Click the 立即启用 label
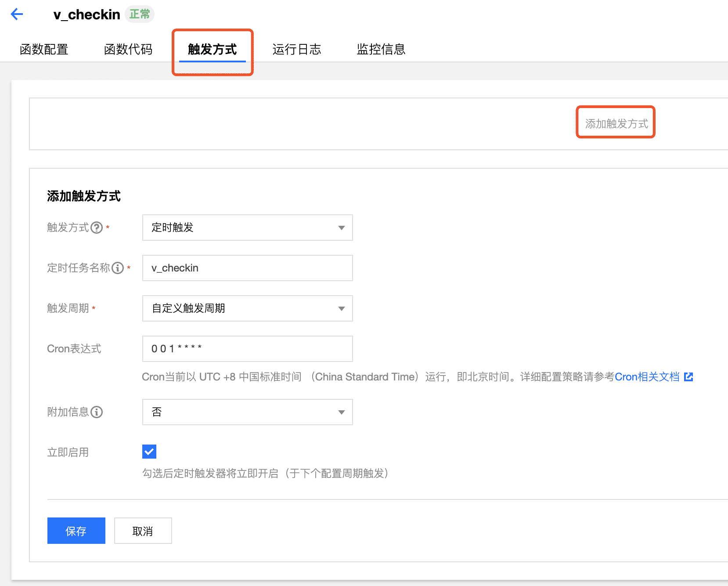The image size is (728, 586). click(68, 452)
